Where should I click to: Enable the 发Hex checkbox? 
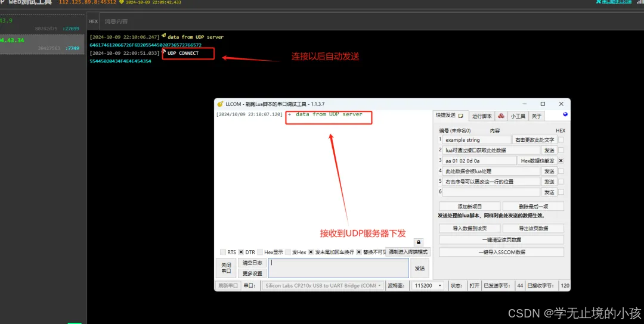click(x=288, y=252)
